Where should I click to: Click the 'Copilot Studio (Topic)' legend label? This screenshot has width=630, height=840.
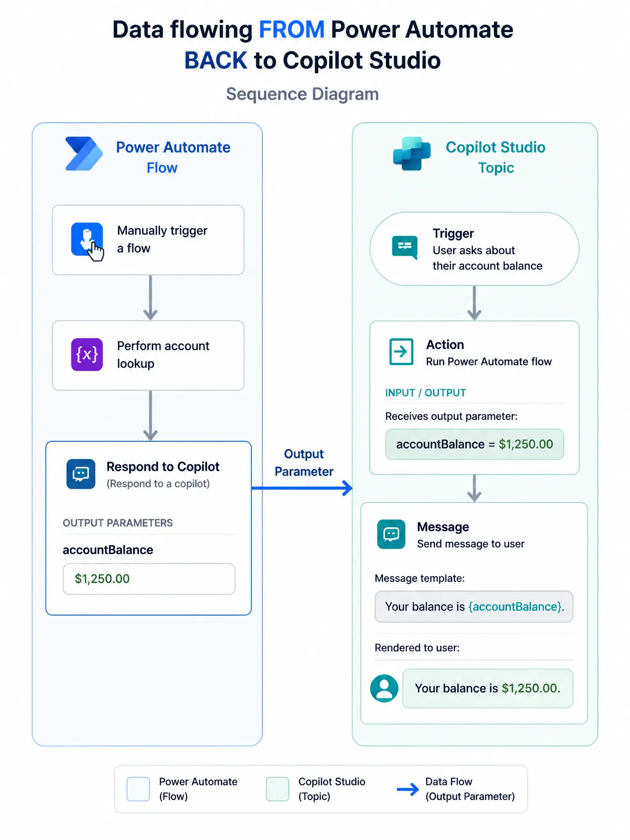pos(332,789)
